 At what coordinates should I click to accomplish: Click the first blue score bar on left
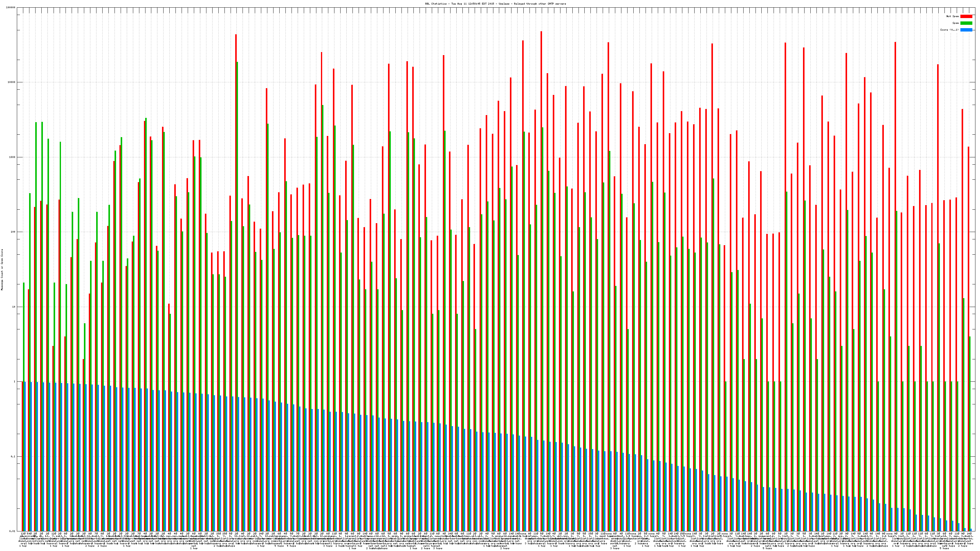point(25,456)
